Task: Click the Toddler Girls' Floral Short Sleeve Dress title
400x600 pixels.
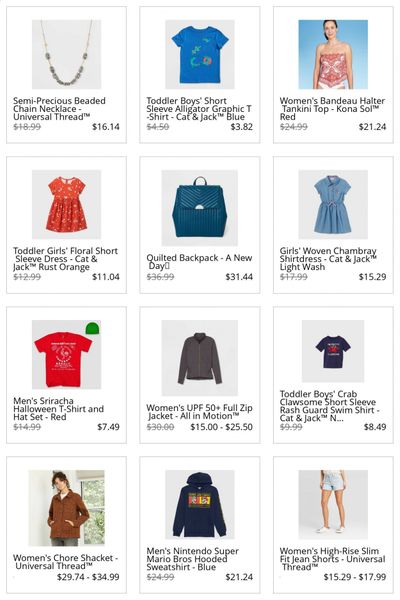Action: 65,259
